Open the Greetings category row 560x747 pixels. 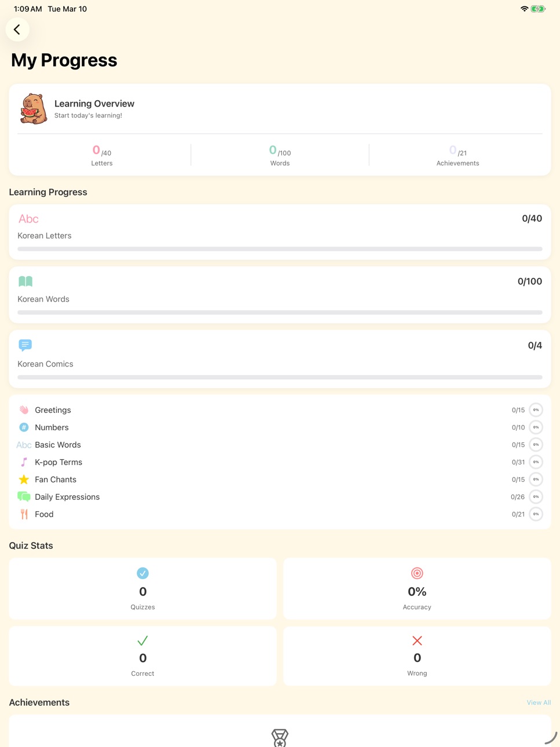(280, 410)
